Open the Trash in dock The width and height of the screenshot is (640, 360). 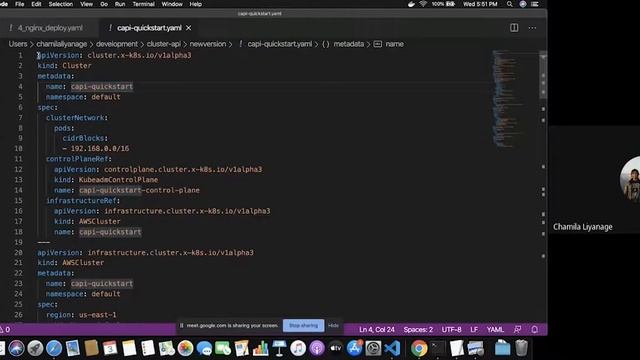click(x=521, y=348)
